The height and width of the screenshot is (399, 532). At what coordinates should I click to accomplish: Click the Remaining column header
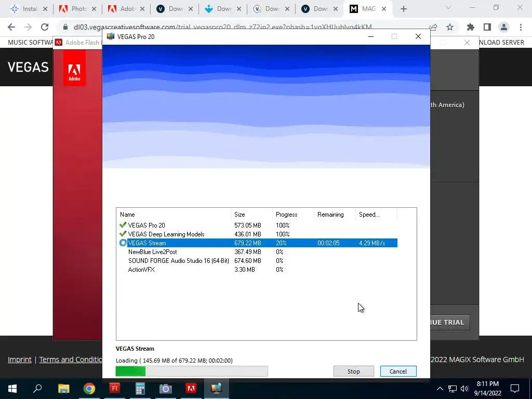pyautogui.click(x=334, y=215)
